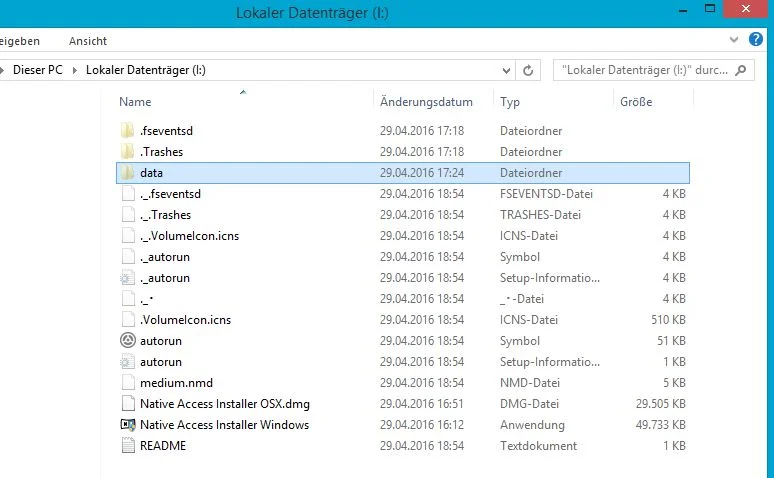Screen dimensions: 774x478
Task: Select the data folder name
Action: [151, 173]
